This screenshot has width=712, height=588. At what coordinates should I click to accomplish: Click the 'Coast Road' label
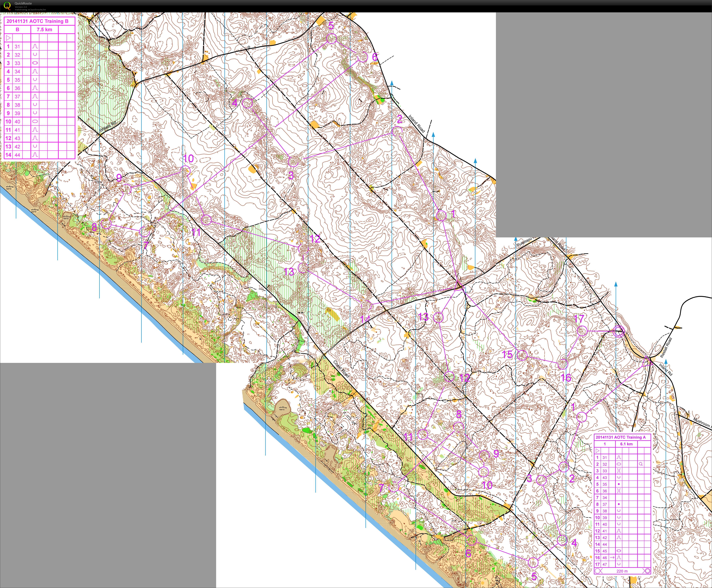[x=341, y=369]
